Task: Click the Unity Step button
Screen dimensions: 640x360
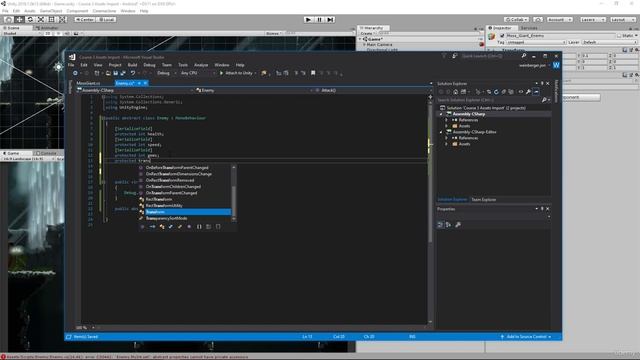Action: 330,19
